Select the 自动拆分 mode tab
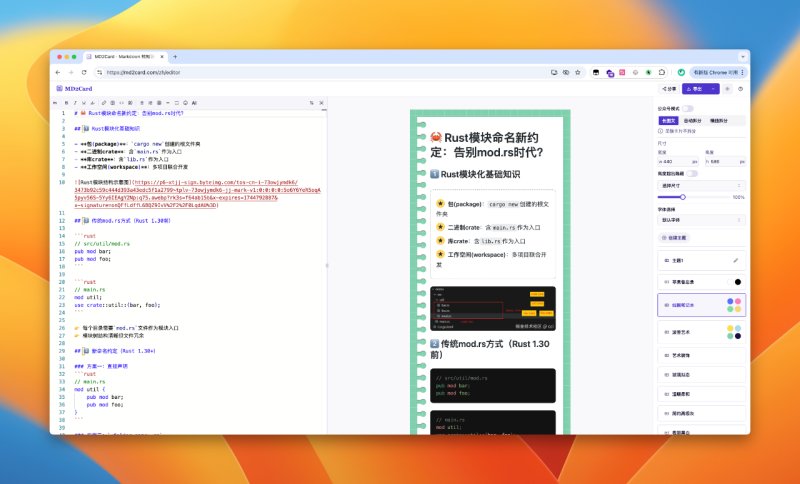Image resolution: width=800 pixels, height=484 pixels. point(692,121)
